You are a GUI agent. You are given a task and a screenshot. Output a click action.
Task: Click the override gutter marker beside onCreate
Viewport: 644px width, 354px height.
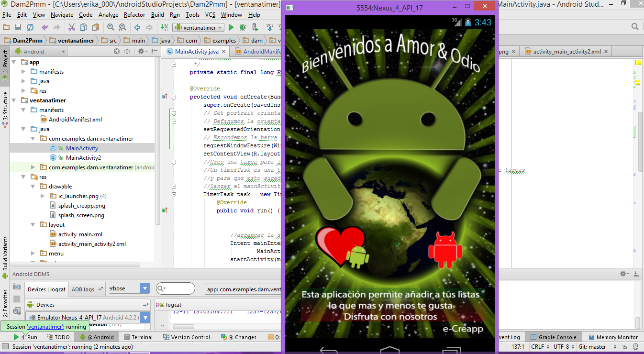[x=164, y=97]
